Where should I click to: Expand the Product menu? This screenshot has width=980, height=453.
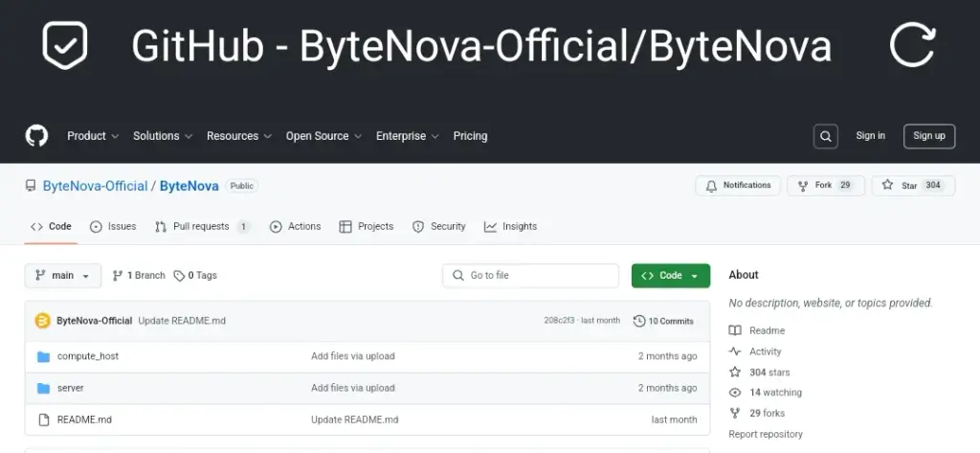[x=93, y=136]
